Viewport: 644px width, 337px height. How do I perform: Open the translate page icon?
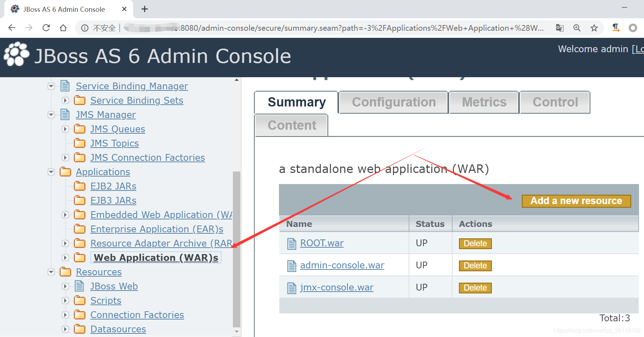(x=560, y=28)
